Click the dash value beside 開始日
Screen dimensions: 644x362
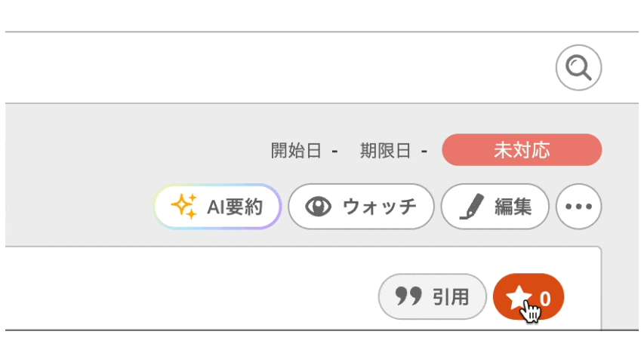pyautogui.click(x=334, y=151)
